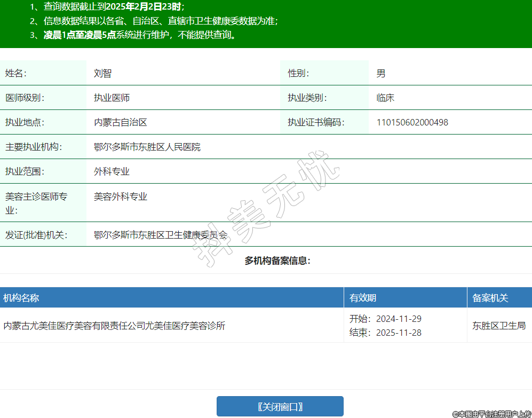
Task: Click the 机构名称 column header
Action: [x=21, y=298]
